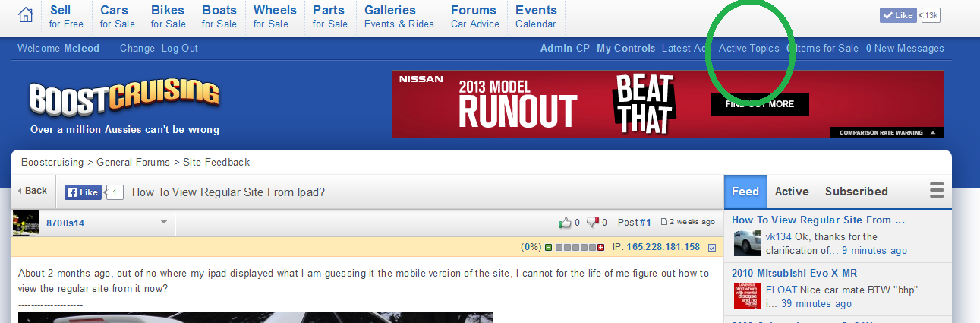Go to Boostcruising breadcrumb link
980x323 pixels.
[52, 162]
